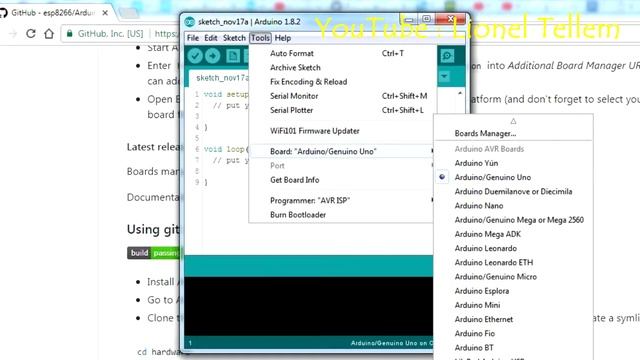Screen dimensions: 640x360
Task: Select Arduino Duemilanove or Diecimila
Action: click(x=513, y=191)
